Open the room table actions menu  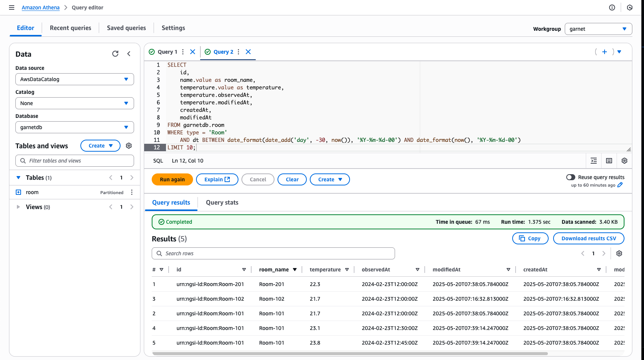tap(132, 192)
